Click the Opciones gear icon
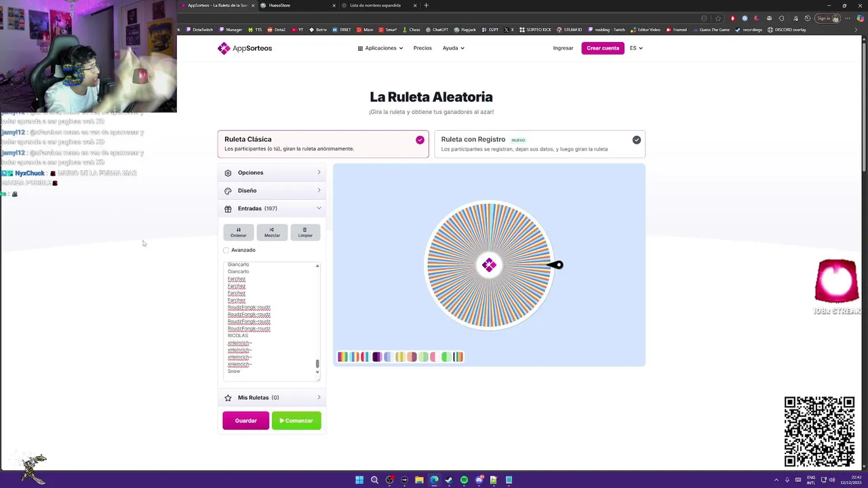 coord(228,173)
